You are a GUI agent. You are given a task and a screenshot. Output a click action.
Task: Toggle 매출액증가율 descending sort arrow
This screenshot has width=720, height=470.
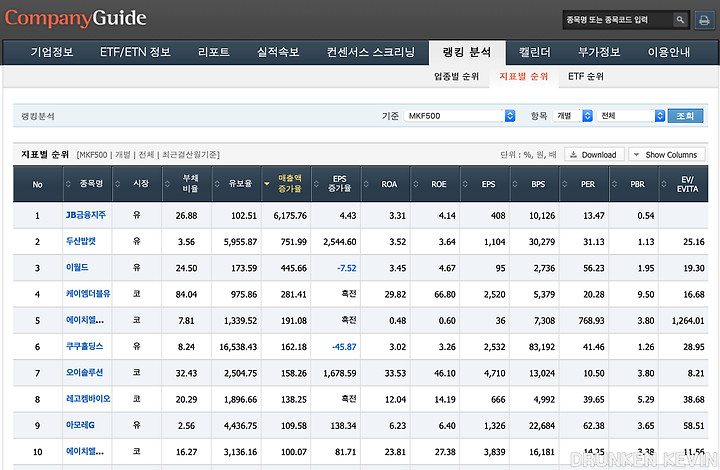click(266, 184)
